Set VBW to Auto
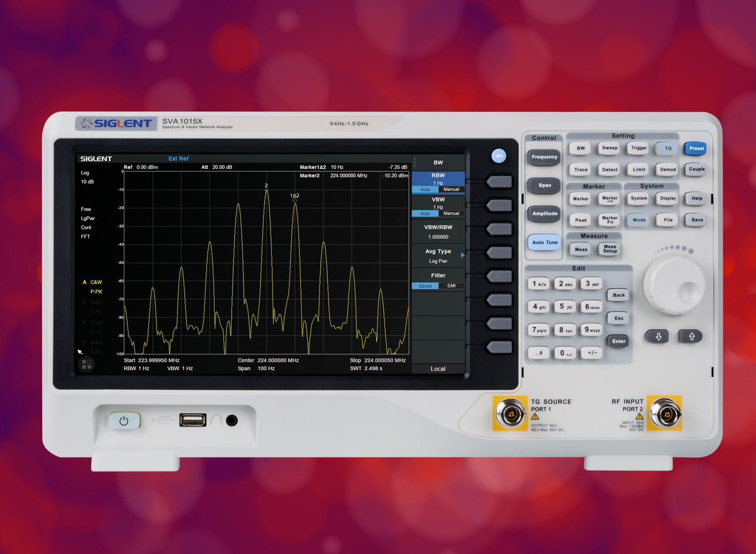Image resolution: width=756 pixels, height=554 pixels. [425, 213]
